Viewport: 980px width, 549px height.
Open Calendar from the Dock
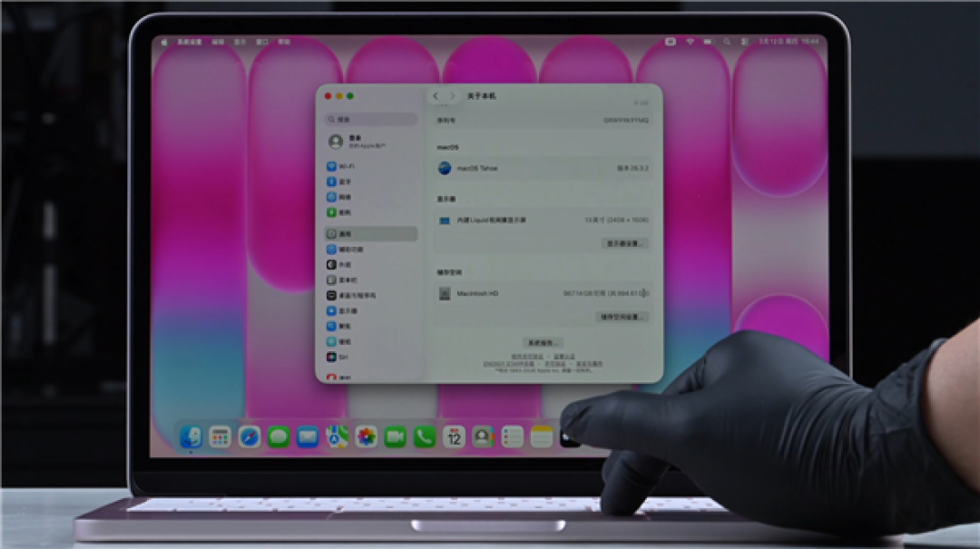click(454, 436)
